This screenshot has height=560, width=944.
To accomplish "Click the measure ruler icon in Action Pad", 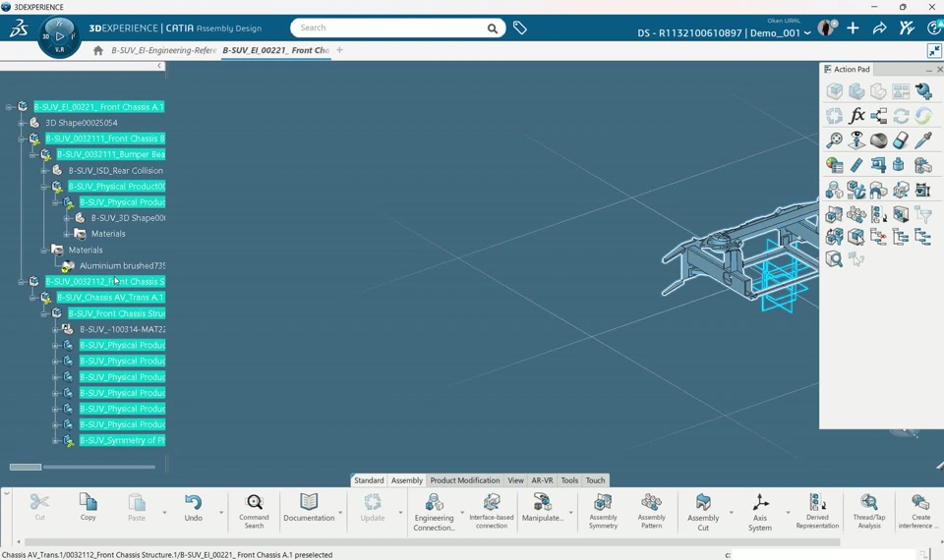I will tap(856, 165).
